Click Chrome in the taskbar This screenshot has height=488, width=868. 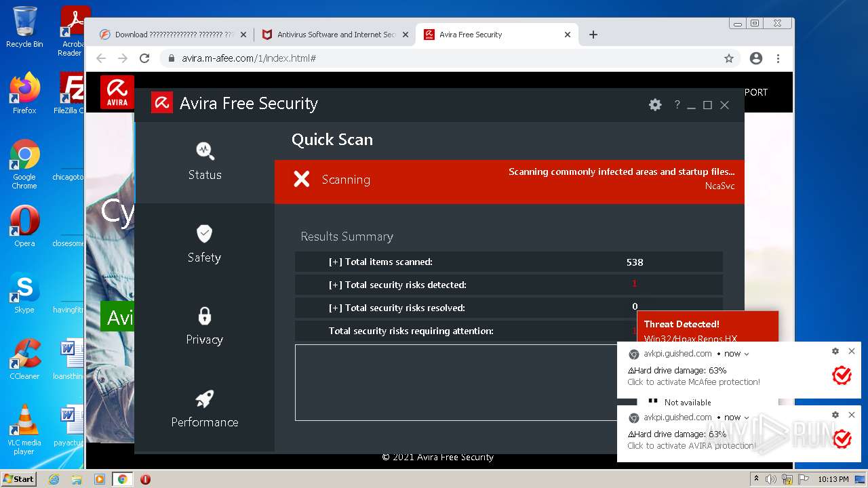(x=122, y=479)
